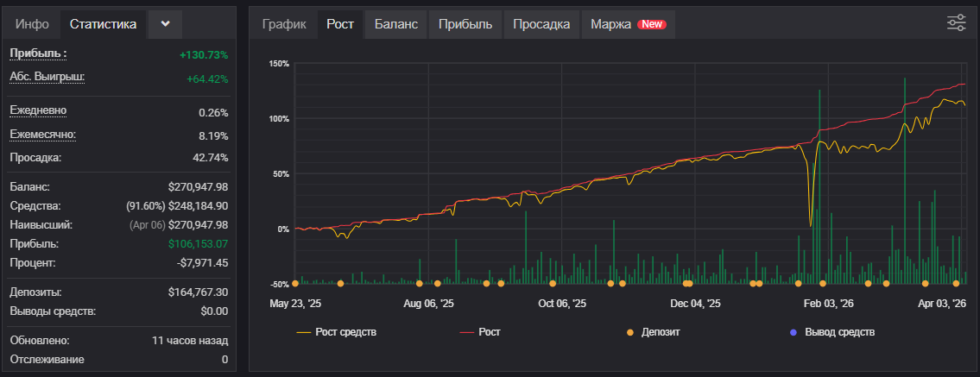Click the Aug 06, '25 axis label
This screenshot has height=377, width=980.
pyautogui.click(x=429, y=304)
